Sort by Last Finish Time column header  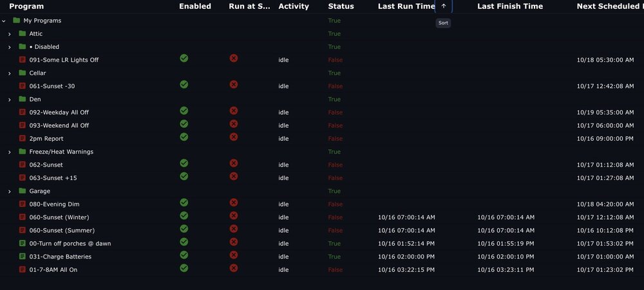pos(510,6)
